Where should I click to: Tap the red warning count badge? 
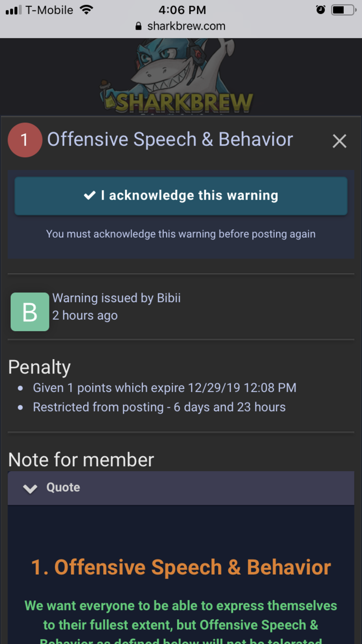25,140
